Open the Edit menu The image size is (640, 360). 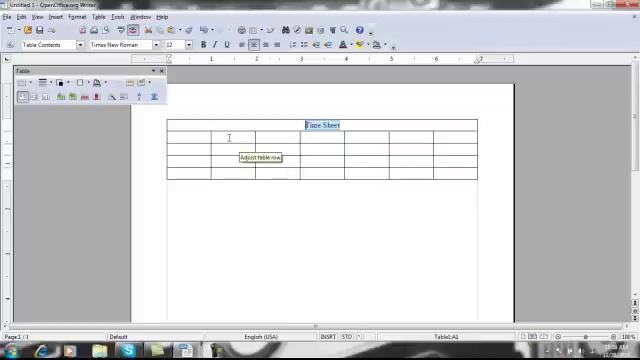[x=21, y=17]
